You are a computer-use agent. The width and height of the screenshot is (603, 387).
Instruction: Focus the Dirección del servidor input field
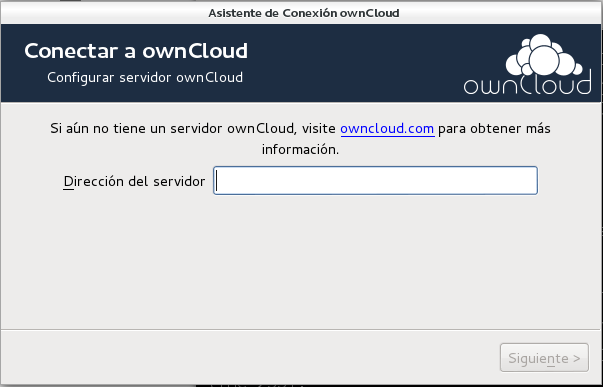coord(375,180)
